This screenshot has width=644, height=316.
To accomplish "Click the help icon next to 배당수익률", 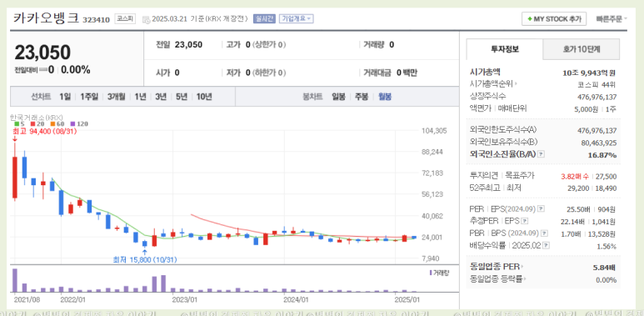I will [x=546, y=246].
